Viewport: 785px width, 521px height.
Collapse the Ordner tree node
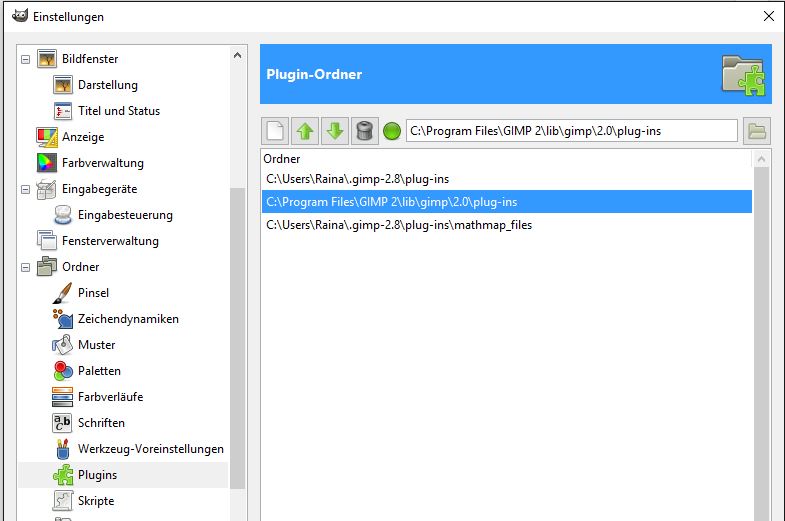[x=26, y=268]
